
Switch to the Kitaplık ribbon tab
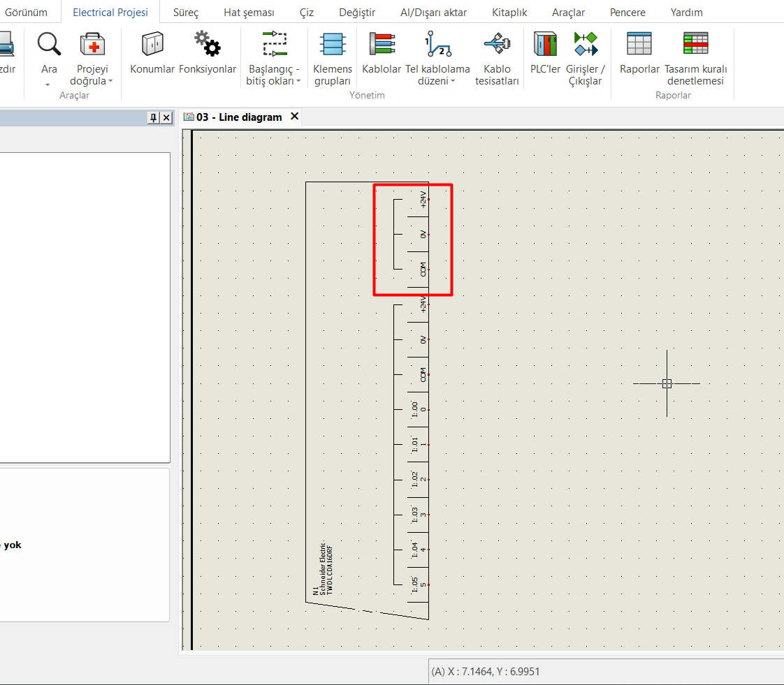pyautogui.click(x=509, y=13)
